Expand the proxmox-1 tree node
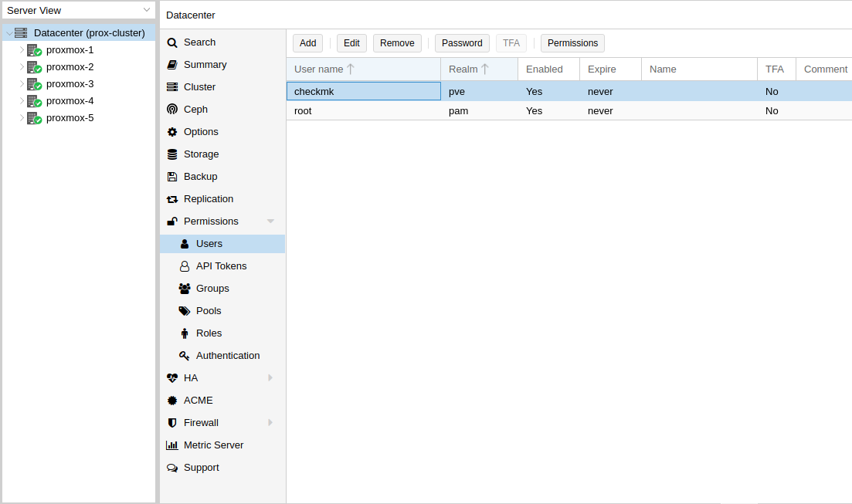This screenshot has width=852, height=504. tap(22, 49)
